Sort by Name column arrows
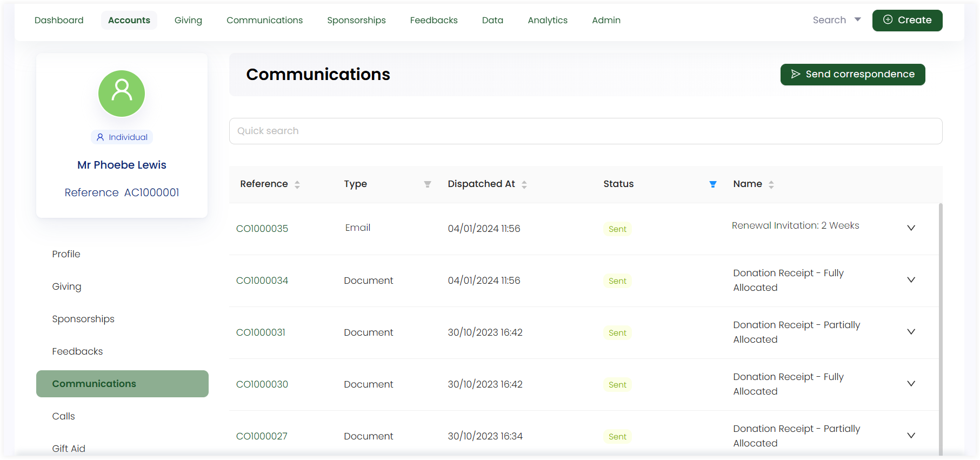The height and width of the screenshot is (460, 980). point(771,184)
